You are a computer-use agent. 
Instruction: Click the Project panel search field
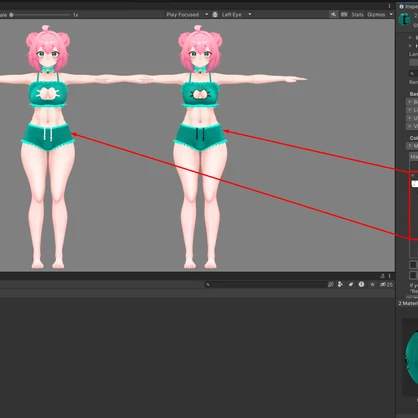(265, 284)
